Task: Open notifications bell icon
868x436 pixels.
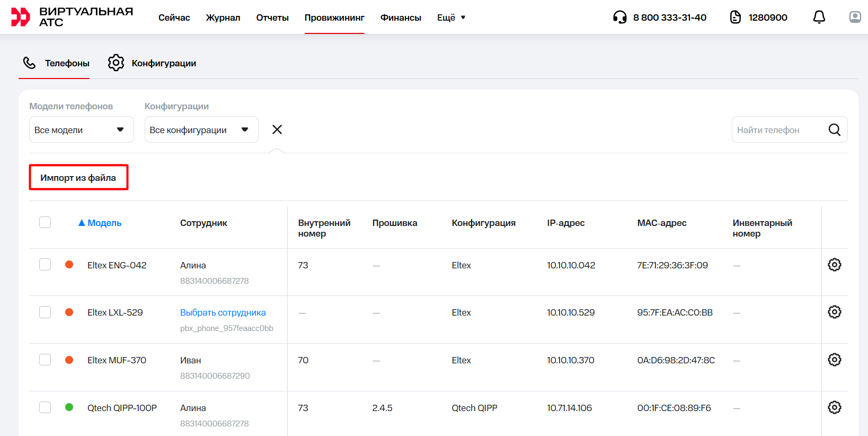Action: click(819, 17)
